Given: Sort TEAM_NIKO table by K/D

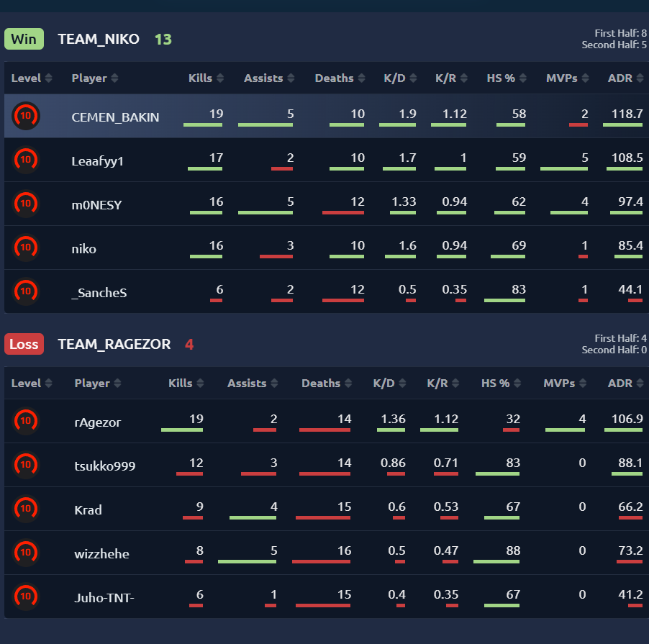Looking at the screenshot, I should [x=400, y=78].
